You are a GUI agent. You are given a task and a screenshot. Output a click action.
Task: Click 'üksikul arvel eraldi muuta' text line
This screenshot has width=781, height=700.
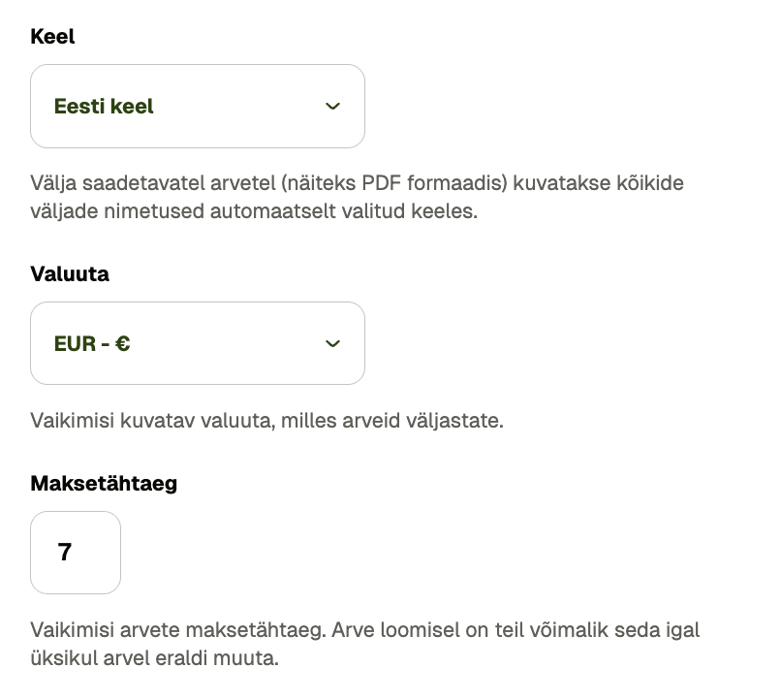point(154,659)
